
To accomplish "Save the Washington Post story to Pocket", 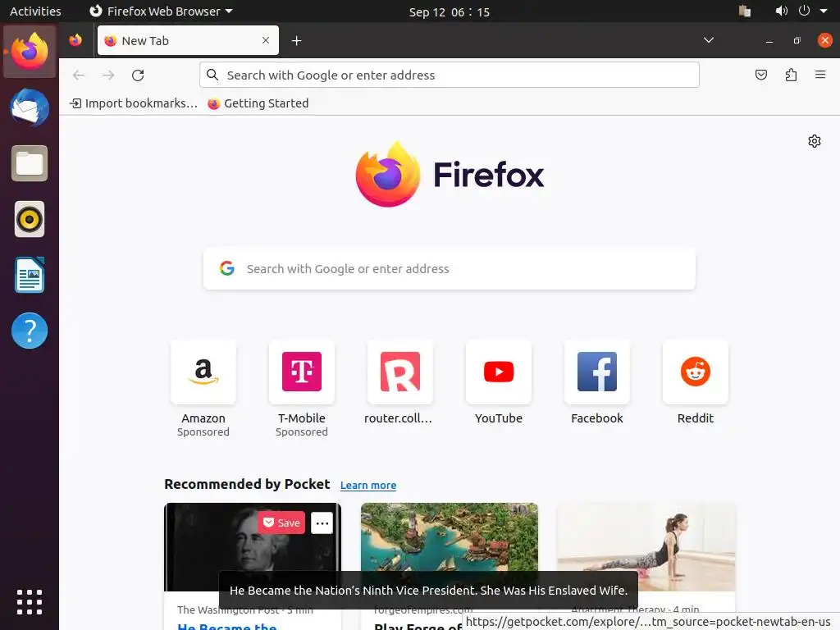I will (281, 523).
